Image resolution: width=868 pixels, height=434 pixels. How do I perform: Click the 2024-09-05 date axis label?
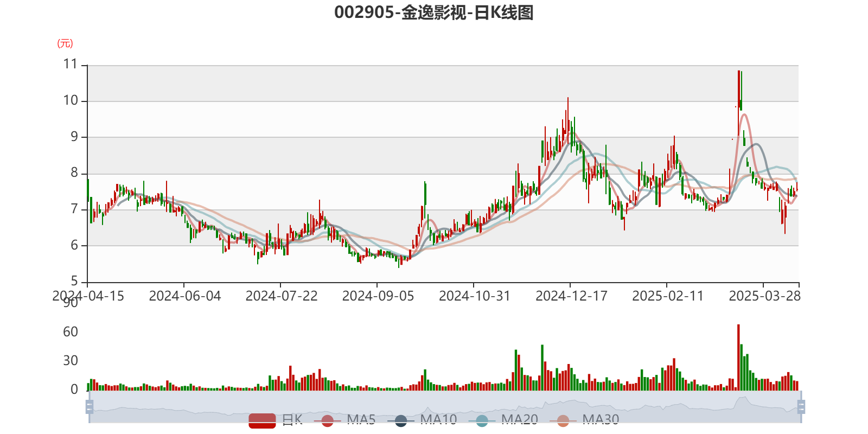click(378, 296)
